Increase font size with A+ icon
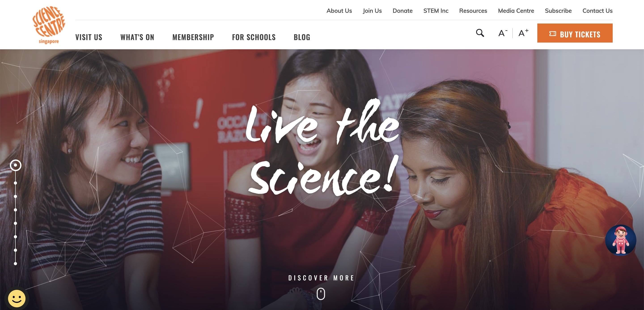This screenshot has height=310, width=644. (523, 33)
